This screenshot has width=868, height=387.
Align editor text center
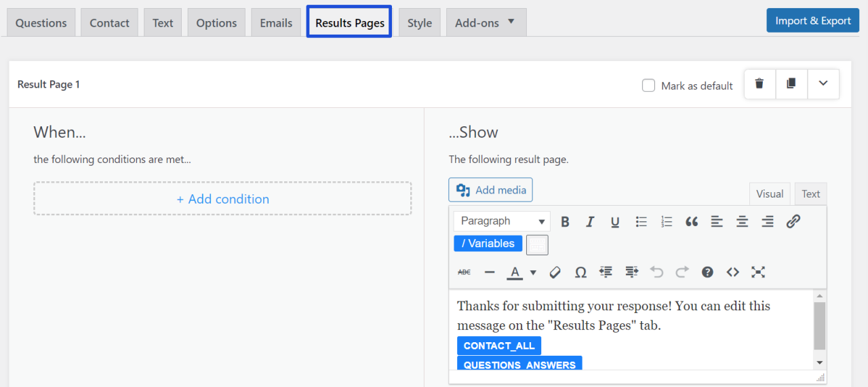[743, 221]
